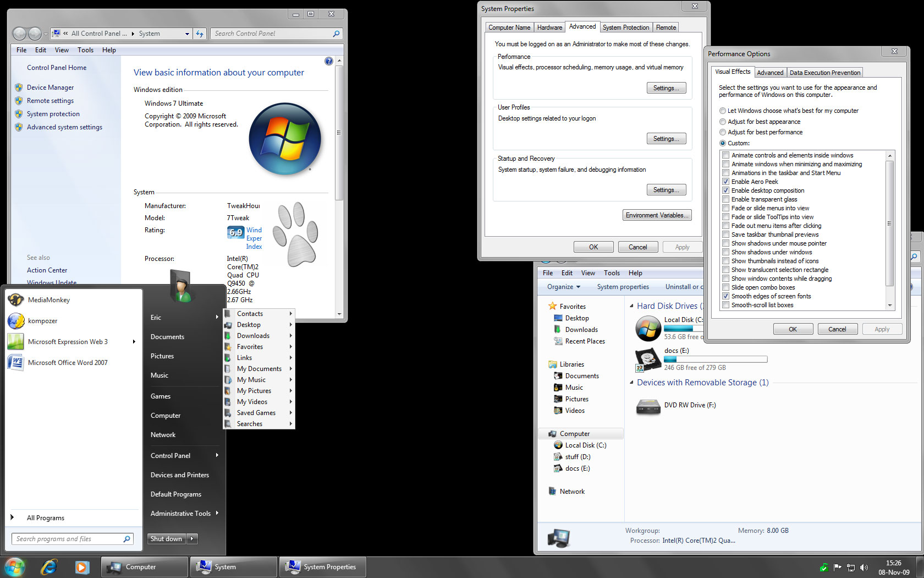This screenshot has width=924, height=578.
Task: Select the docs (E:) drive icon
Action: coord(648,359)
